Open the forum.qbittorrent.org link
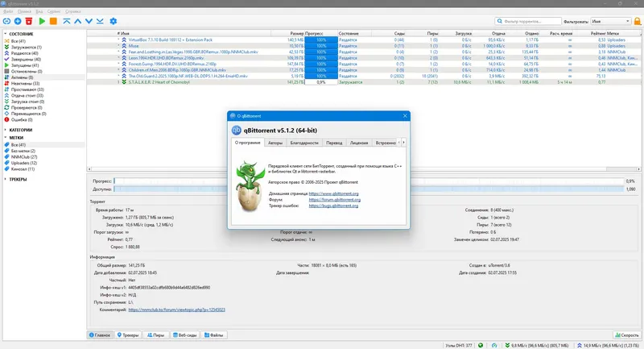This screenshot has height=349, width=644. click(x=335, y=200)
